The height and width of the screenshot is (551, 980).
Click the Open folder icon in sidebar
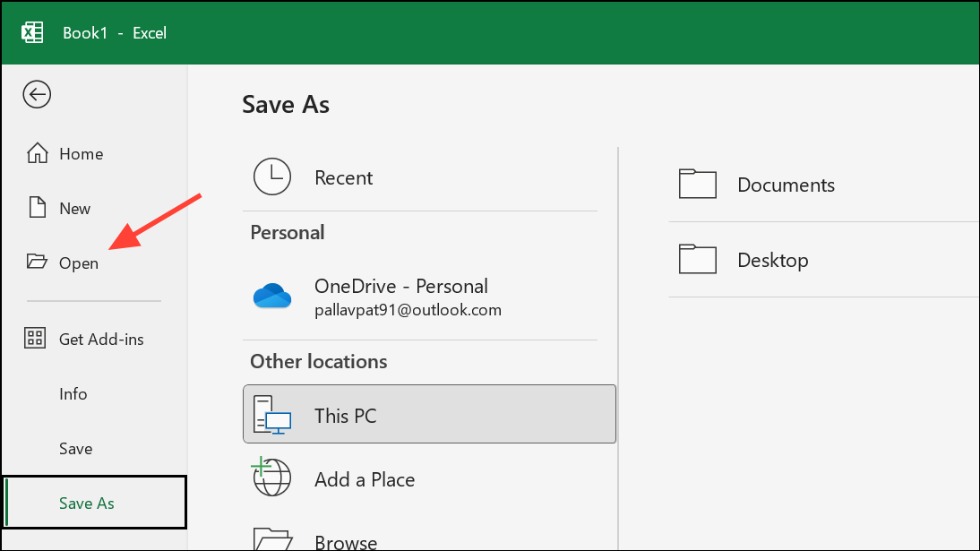(38, 262)
